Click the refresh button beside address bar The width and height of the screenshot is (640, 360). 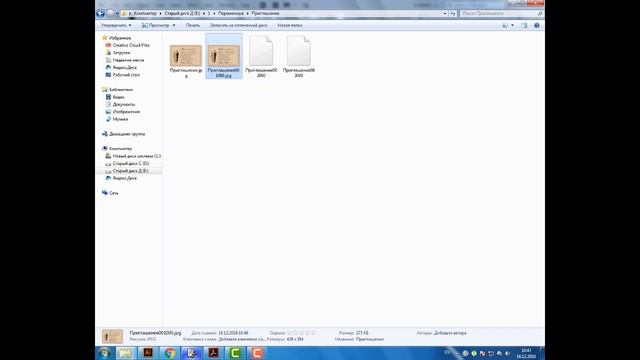(453, 13)
